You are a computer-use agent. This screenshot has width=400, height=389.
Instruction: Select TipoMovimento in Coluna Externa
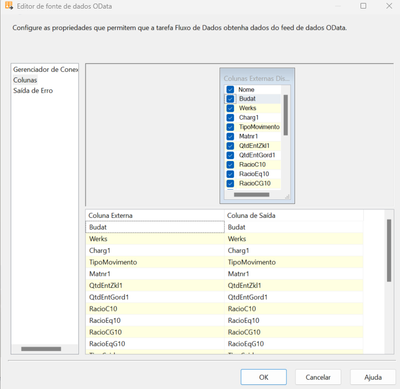tap(155, 262)
